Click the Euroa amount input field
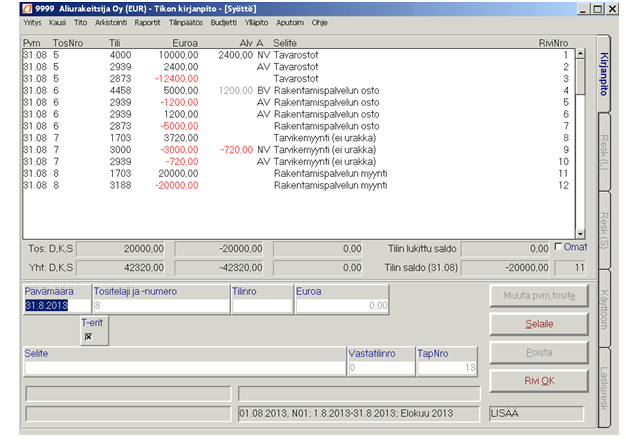Viewport: 626px width, 446px height. (x=342, y=306)
